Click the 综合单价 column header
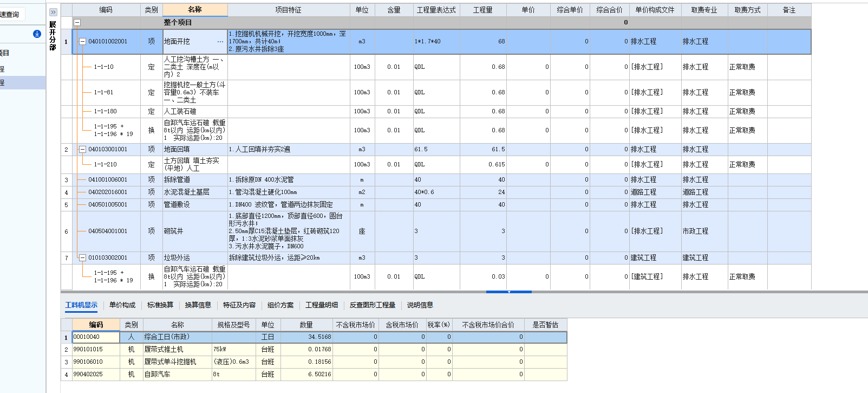868x393 pixels. 570,10
